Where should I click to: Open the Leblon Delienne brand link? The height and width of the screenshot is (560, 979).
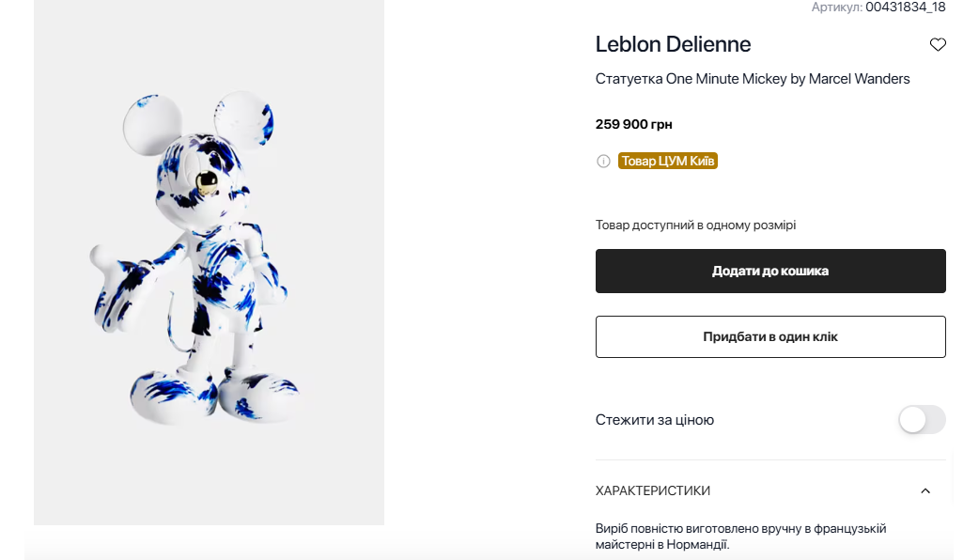click(x=673, y=44)
